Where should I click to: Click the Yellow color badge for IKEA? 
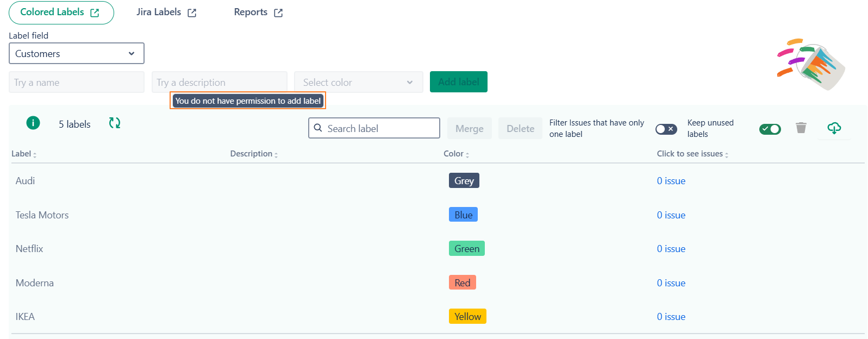click(467, 317)
